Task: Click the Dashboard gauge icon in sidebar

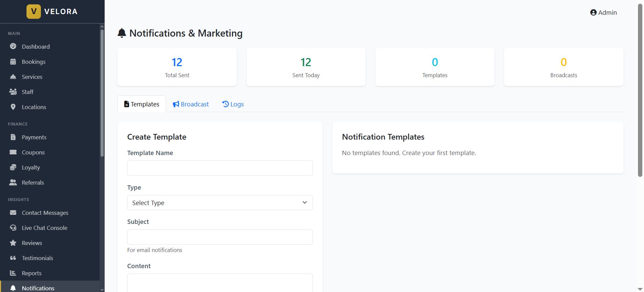Action: 13,46
